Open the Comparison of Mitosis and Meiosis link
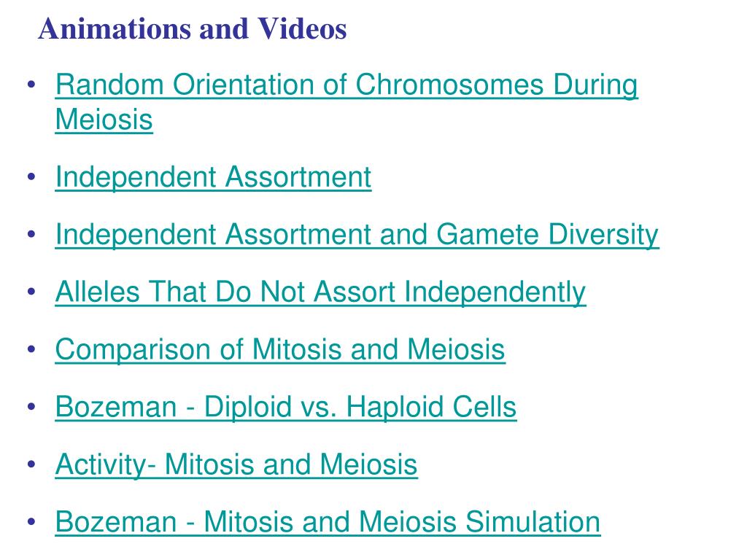747x560 pixels. coord(280,349)
